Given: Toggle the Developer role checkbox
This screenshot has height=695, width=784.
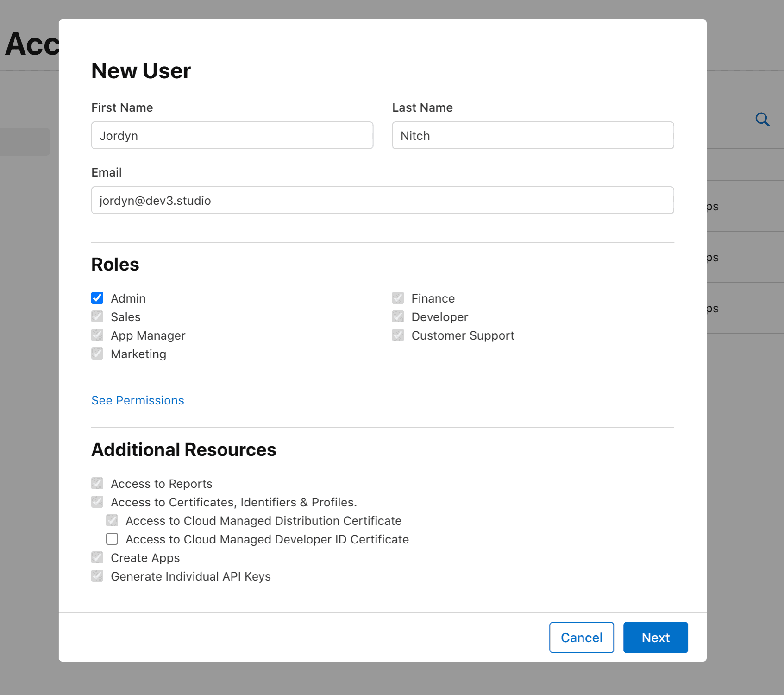Looking at the screenshot, I should pos(398,316).
